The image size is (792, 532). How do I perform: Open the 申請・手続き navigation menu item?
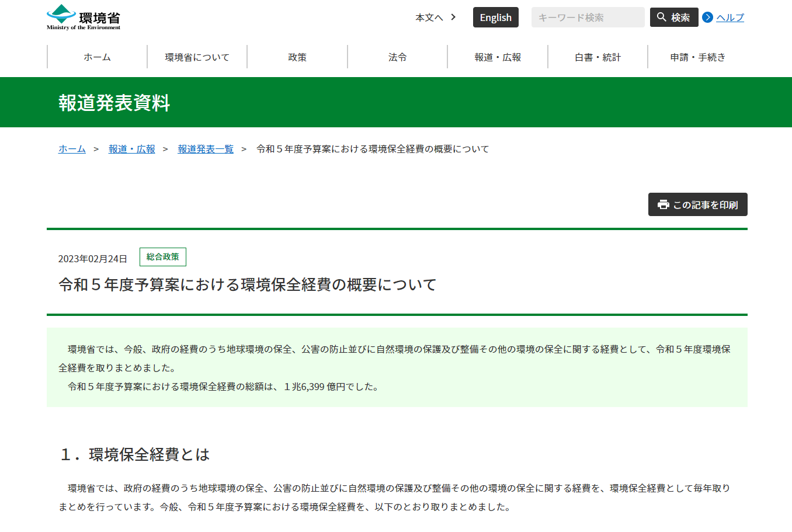[x=698, y=57]
